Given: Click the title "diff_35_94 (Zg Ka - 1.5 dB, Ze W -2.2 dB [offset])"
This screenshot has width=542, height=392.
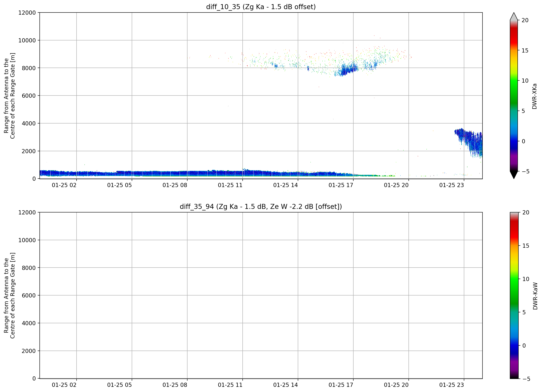Looking at the screenshot, I should pos(261,207).
